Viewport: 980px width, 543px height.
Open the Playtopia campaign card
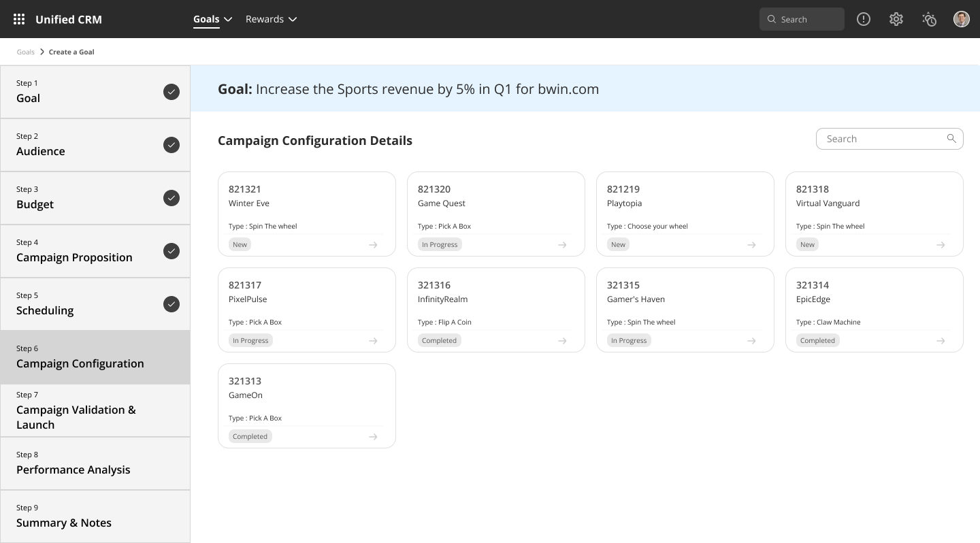[x=685, y=204]
